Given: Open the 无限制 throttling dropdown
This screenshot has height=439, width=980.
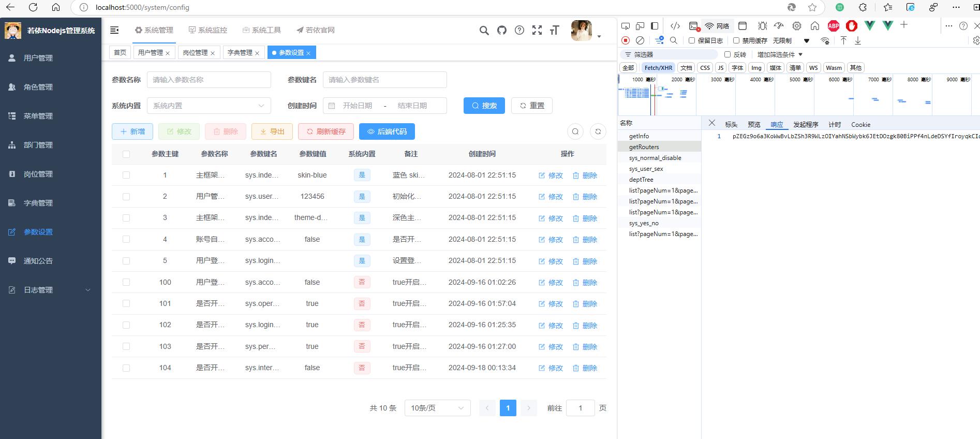Looking at the screenshot, I should click(x=791, y=40).
